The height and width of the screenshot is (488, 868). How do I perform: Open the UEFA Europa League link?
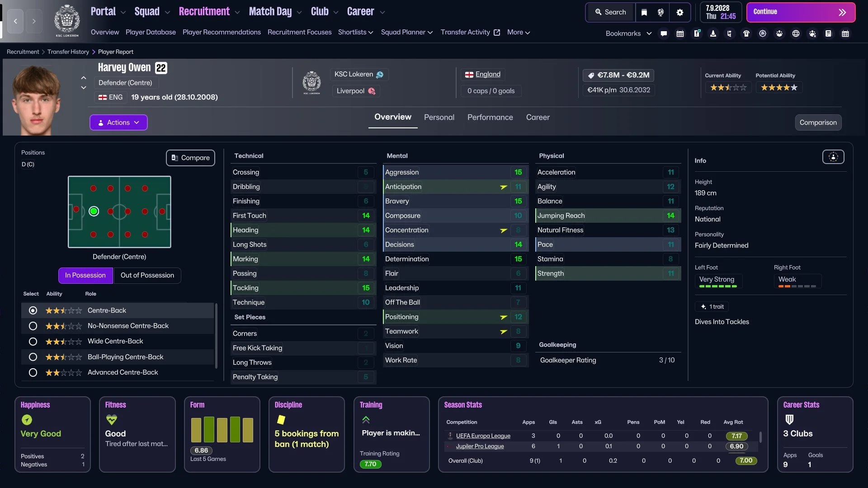click(x=483, y=436)
